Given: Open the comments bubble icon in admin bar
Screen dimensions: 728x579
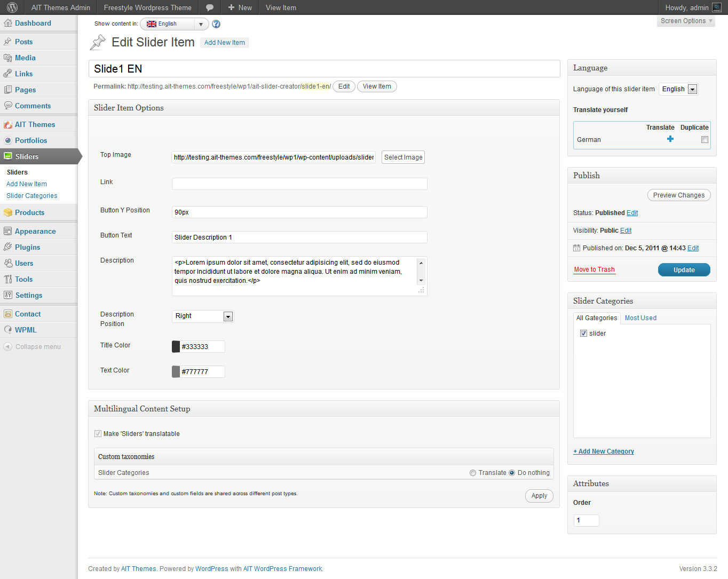Looking at the screenshot, I should coord(210,7).
